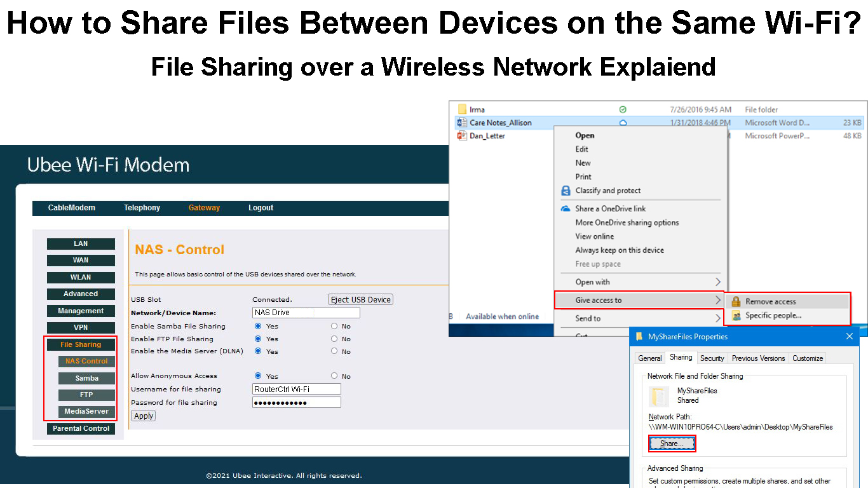
Task: Open the MediaServer sub-item
Action: [86, 411]
